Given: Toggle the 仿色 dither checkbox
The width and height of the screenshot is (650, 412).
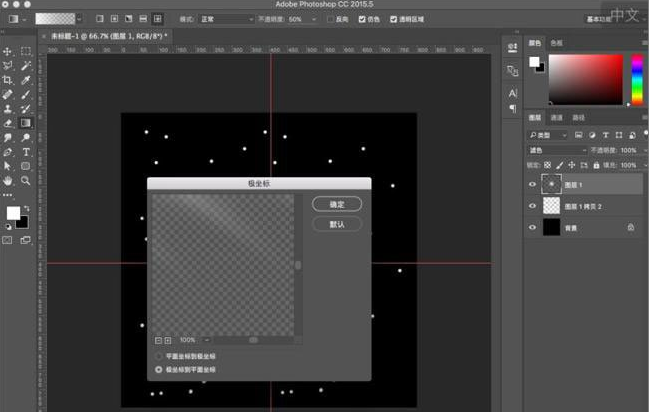Looking at the screenshot, I should [x=362, y=19].
